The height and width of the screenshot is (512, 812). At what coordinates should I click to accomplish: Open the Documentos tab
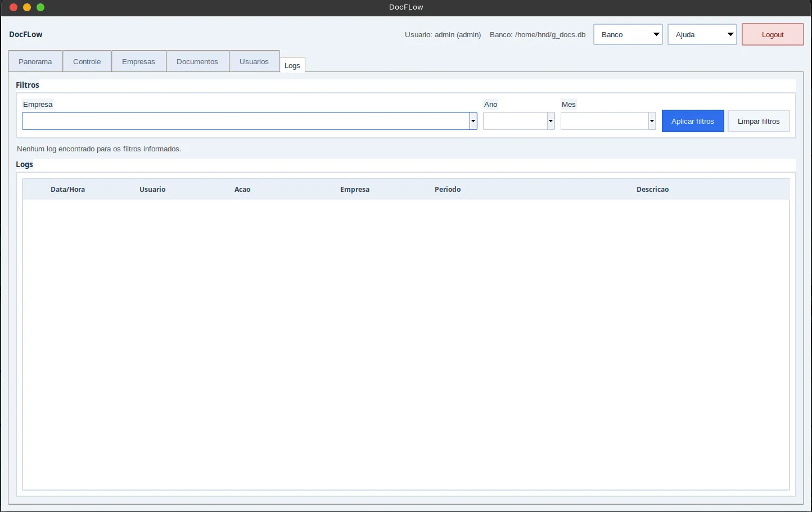197,61
